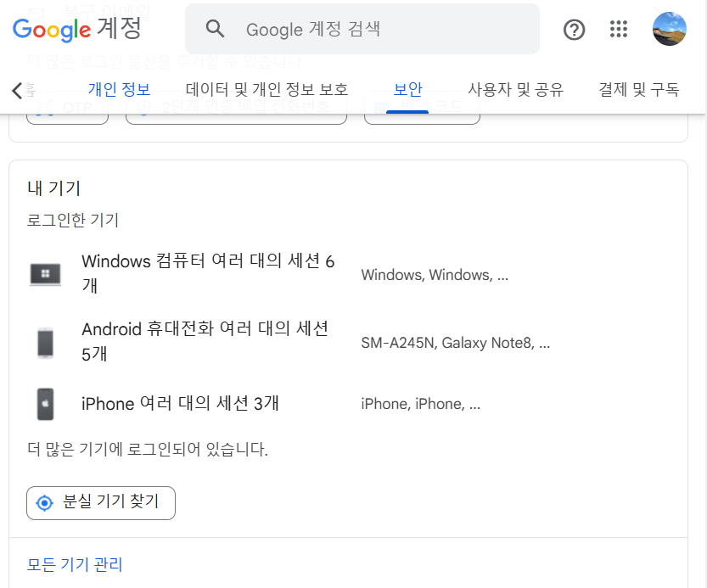The width and height of the screenshot is (707, 588).
Task: Switch to 데이터 및 개인 정보 보호 tab
Action: click(267, 89)
